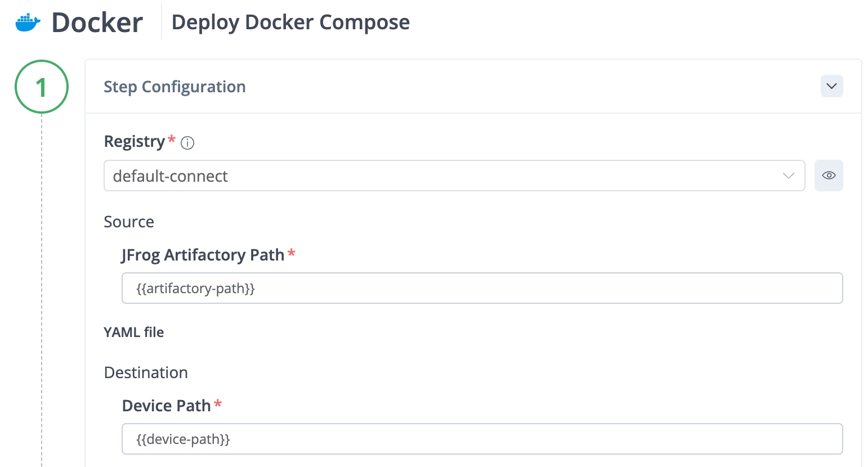
Task: Click the JFrog Artifactory Path label
Action: click(203, 255)
